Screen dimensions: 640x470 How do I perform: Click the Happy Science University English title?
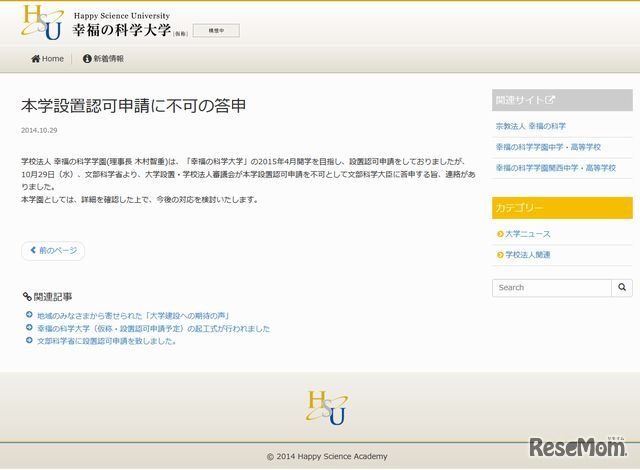point(122,16)
